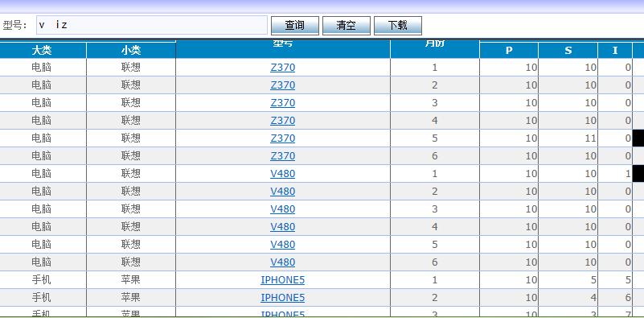644x318 pixels.
Task: Click the S column header
Action: point(568,50)
